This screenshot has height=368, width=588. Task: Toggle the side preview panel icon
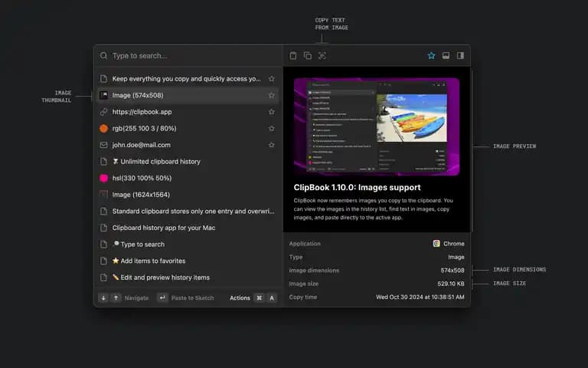tap(460, 55)
